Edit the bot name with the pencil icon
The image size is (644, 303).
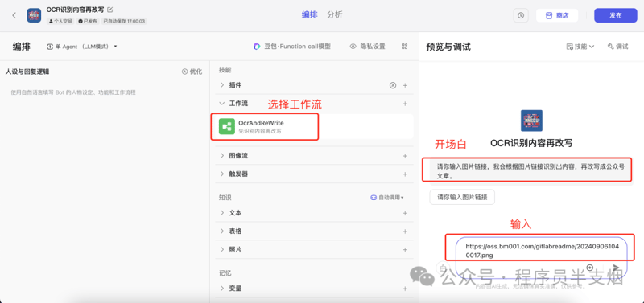click(110, 10)
